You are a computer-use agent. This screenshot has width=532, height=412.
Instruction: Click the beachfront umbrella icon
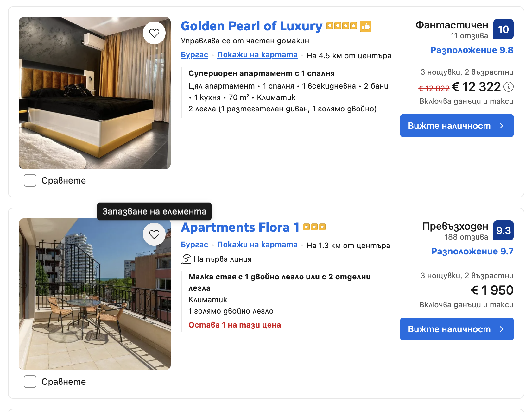tap(186, 259)
